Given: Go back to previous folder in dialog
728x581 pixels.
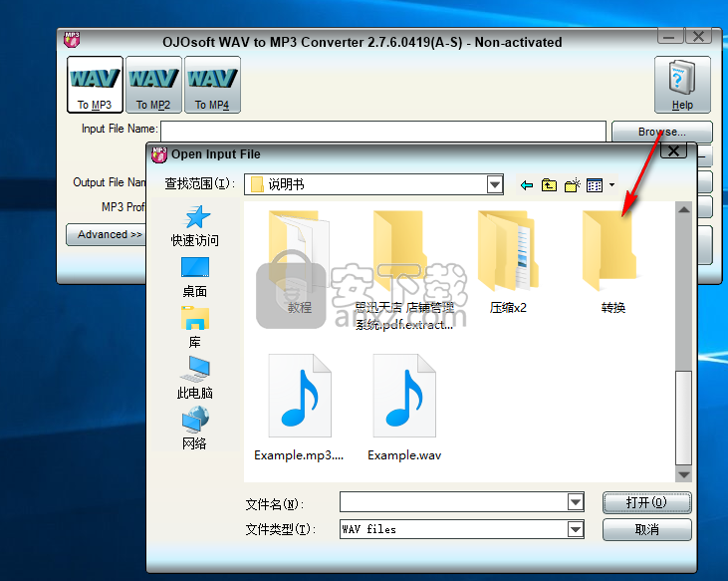Looking at the screenshot, I should tap(527, 185).
